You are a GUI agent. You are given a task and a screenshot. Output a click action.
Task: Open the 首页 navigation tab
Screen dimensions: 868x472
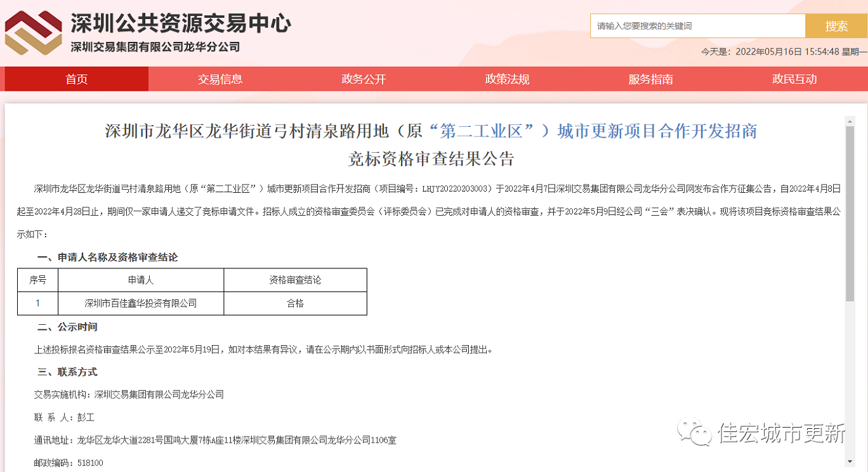tap(77, 79)
